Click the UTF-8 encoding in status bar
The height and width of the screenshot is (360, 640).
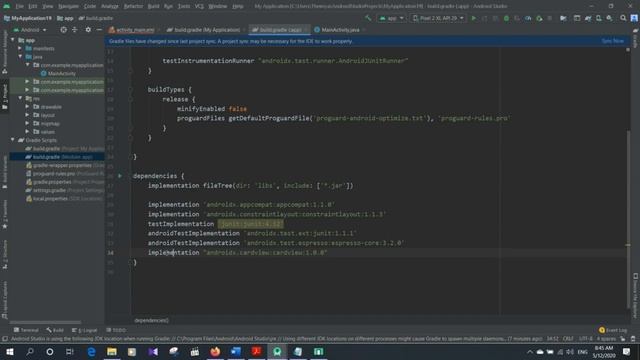[585, 339]
